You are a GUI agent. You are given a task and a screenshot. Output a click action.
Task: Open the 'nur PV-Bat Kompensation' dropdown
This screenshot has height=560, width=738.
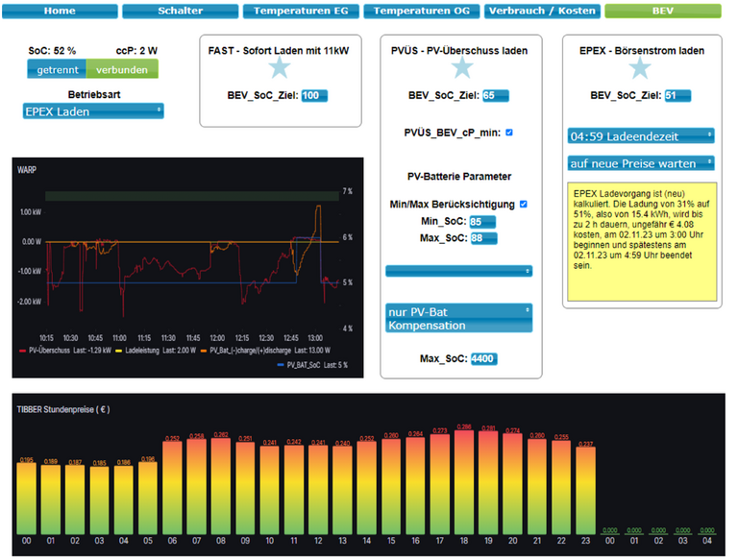pyautogui.click(x=458, y=318)
